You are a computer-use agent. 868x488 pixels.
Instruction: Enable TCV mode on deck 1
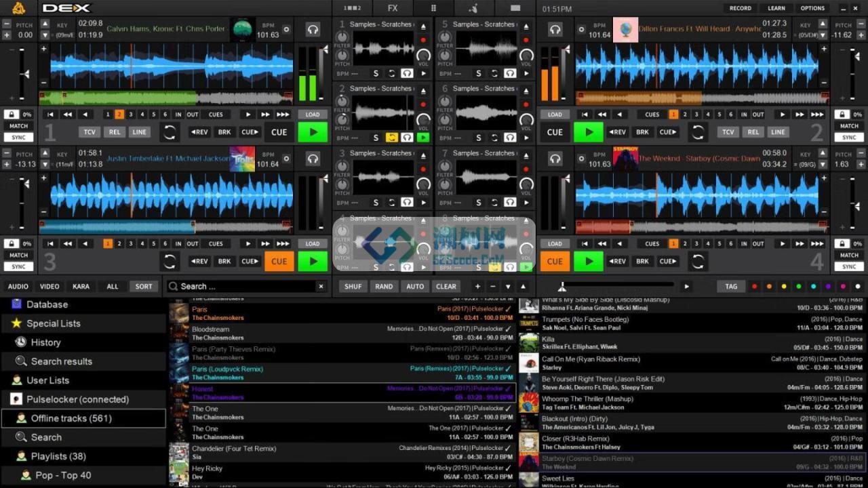(x=90, y=132)
